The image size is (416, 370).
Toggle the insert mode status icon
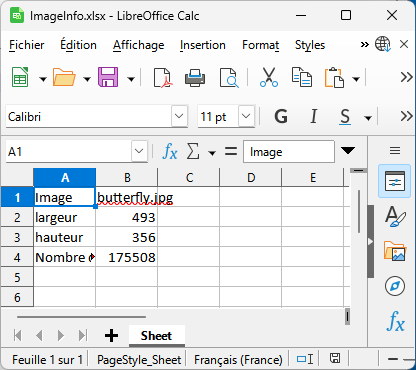[305, 359]
